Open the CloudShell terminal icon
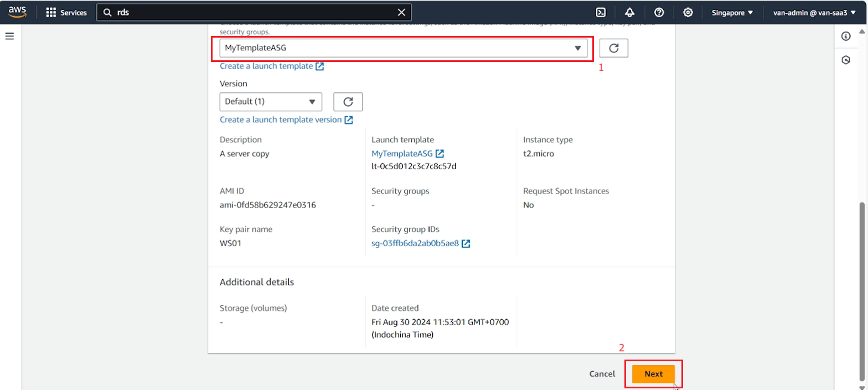Screen dimensions: 868x390 click(600, 13)
